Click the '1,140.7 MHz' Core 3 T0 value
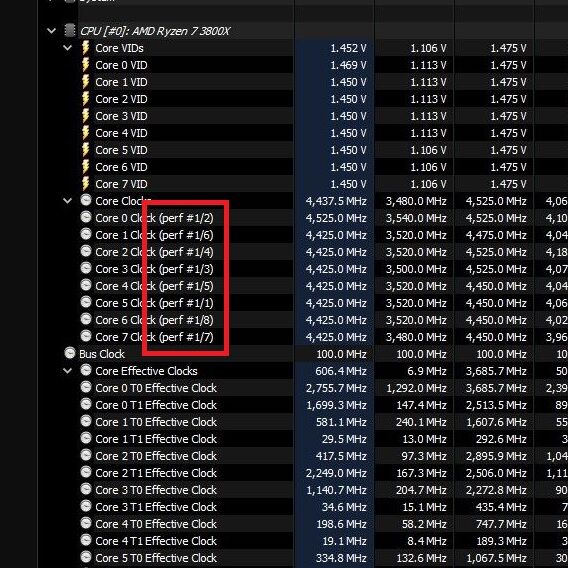The width and height of the screenshot is (568, 568). pyautogui.click(x=337, y=490)
